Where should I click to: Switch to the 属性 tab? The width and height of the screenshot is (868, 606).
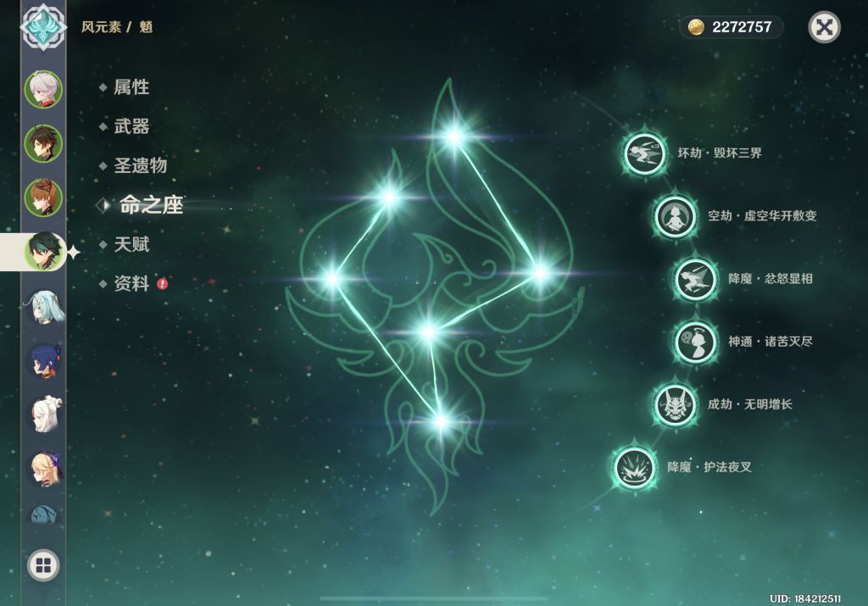131,87
